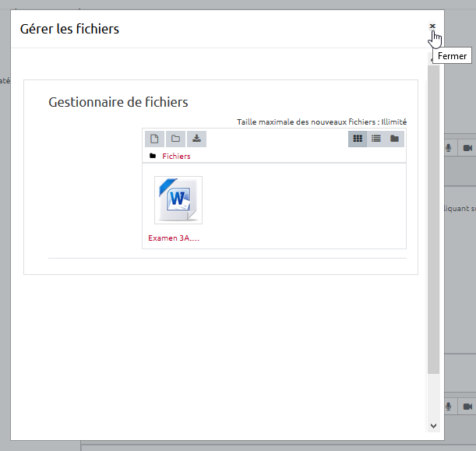Open the Fichiers breadcrumb link
Viewport: 476px width, 451px height.
point(176,156)
